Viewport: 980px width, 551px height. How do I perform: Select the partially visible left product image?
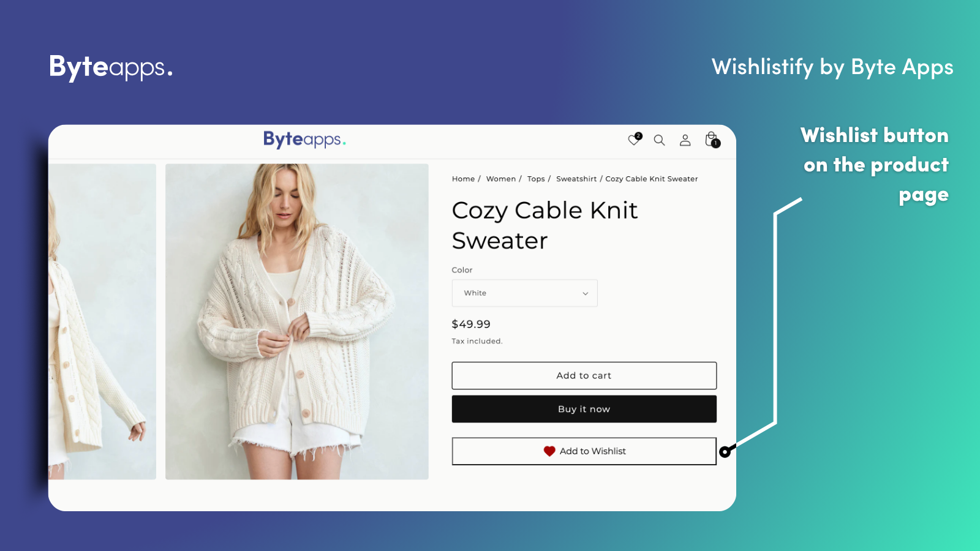[x=102, y=321]
